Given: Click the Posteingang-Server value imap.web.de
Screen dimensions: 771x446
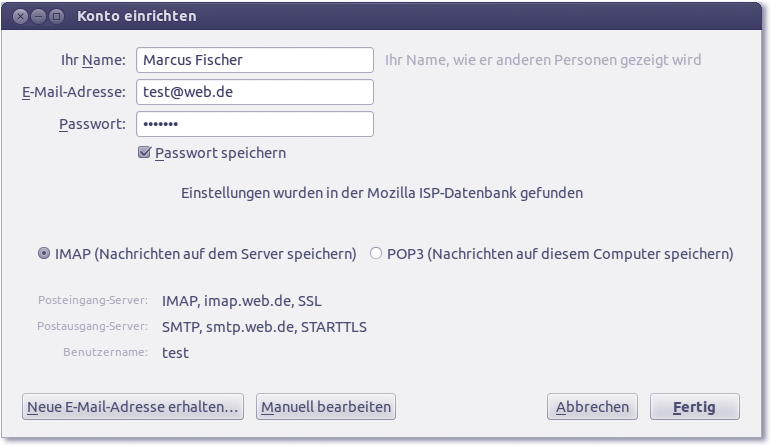Looking at the screenshot, I should click(x=241, y=301).
